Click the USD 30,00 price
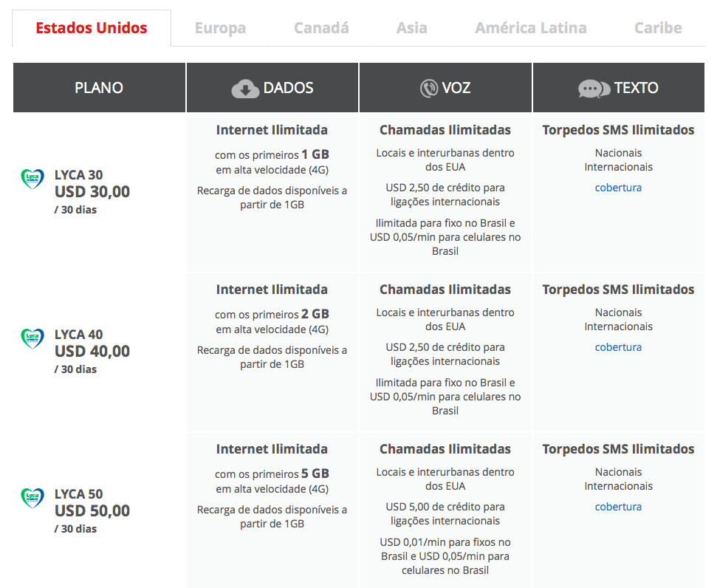This screenshot has height=588, width=717. [x=92, y=192]
